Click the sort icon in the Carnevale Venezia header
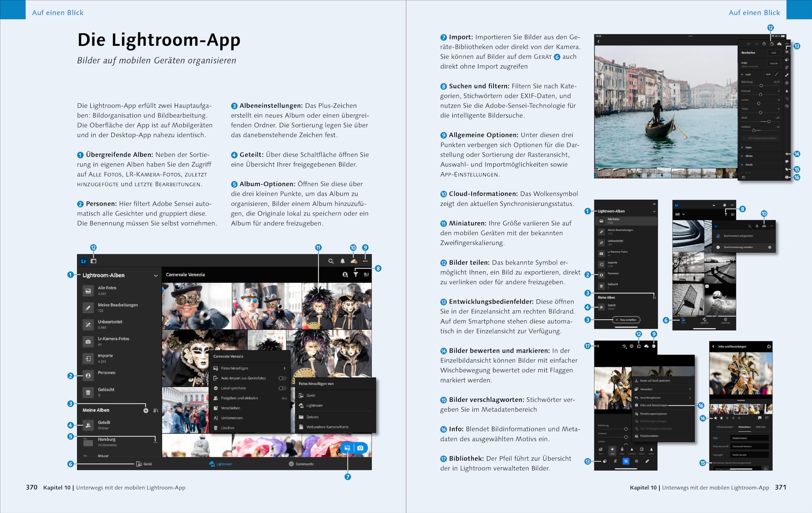 pos(367,275)
